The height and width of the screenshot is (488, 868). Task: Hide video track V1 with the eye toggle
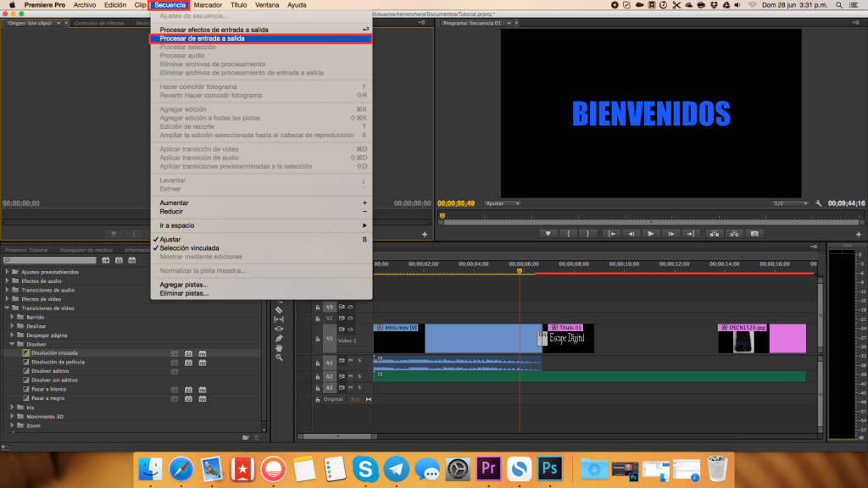[x=349, y=329]
